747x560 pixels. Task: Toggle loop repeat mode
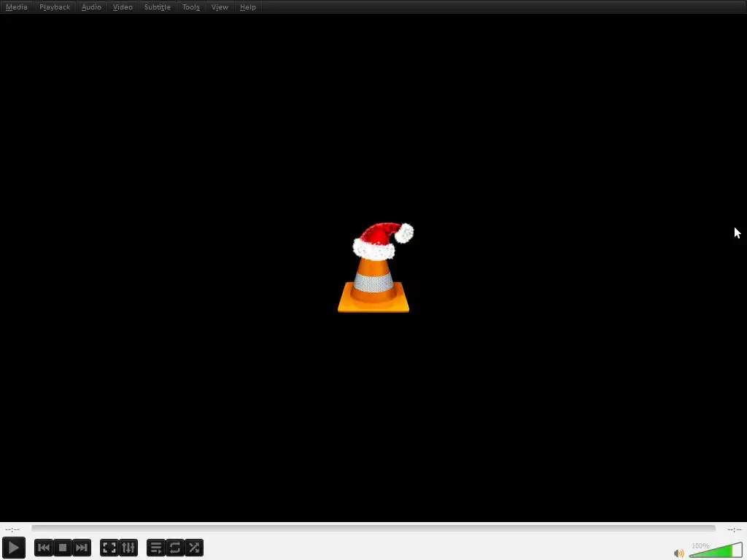[175, 548]
